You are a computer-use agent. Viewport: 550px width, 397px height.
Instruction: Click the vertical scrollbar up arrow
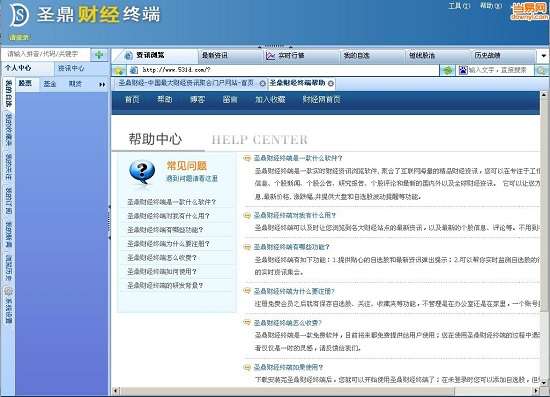pos(544,95)
